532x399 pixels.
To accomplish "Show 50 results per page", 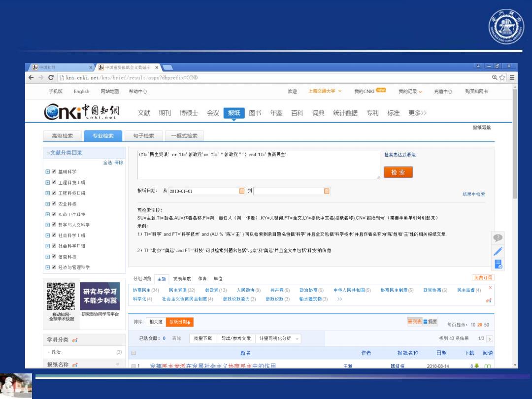I will (x=487, y=325).
